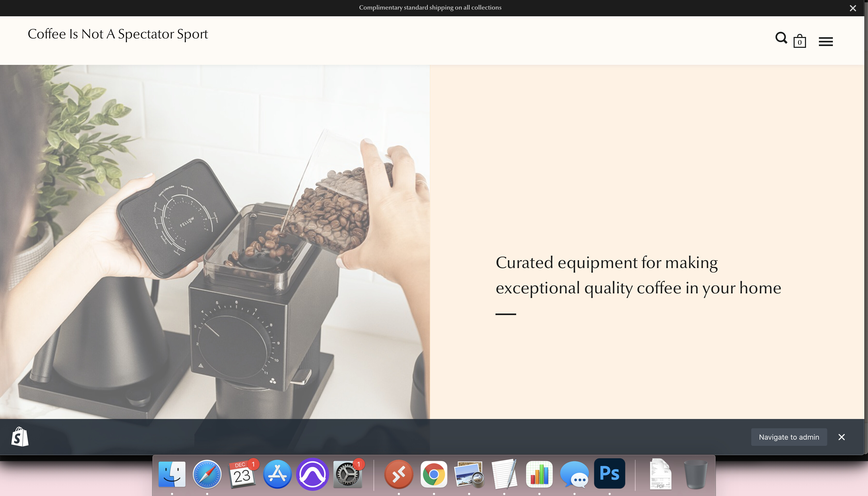
Task: Open the site search magnifier icon
Action: pyautogui.click(x=781, y=38)
